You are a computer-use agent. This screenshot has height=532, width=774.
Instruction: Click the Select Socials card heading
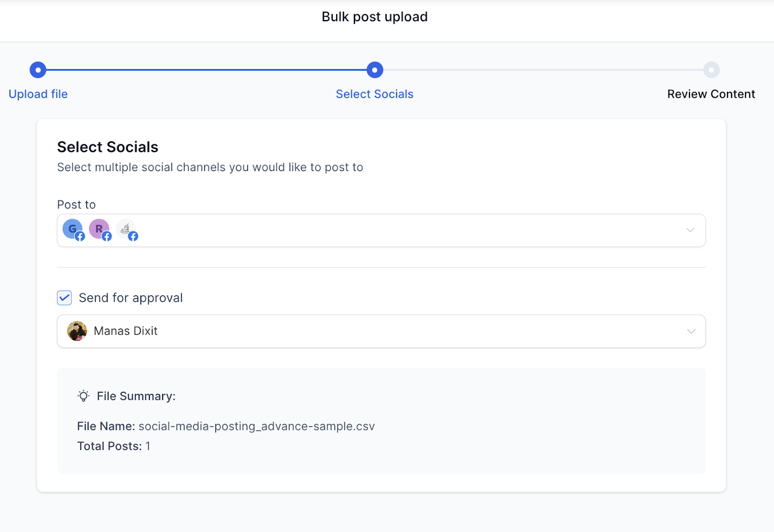pos(108,147)
